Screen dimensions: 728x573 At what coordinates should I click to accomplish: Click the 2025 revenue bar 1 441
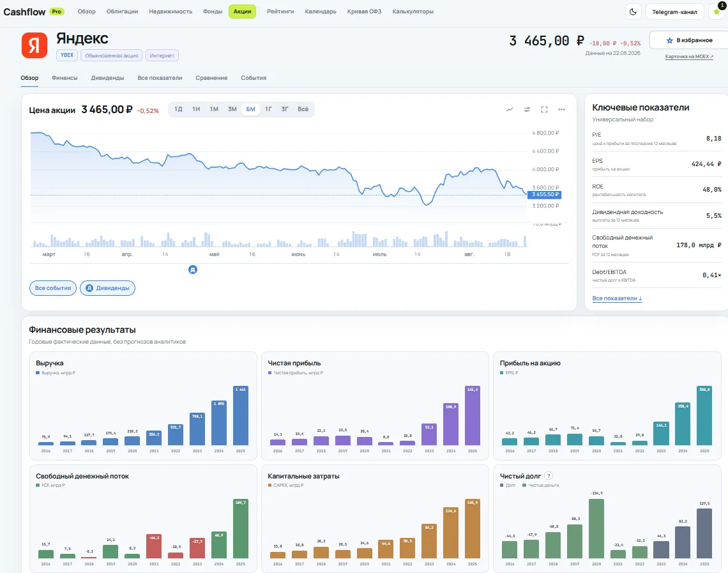click(x=241, y=416)
